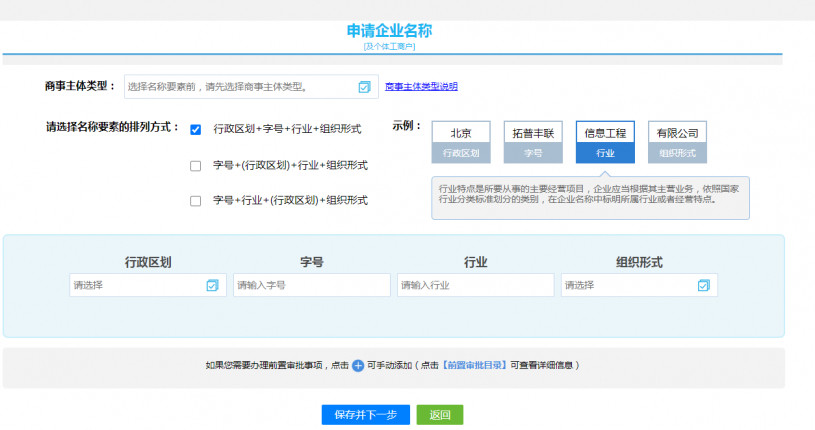Viewport: 815px width, 430px height.
Task: Click the highlighted 信息工程 行业 example tile
Action: tap(605, 142)
